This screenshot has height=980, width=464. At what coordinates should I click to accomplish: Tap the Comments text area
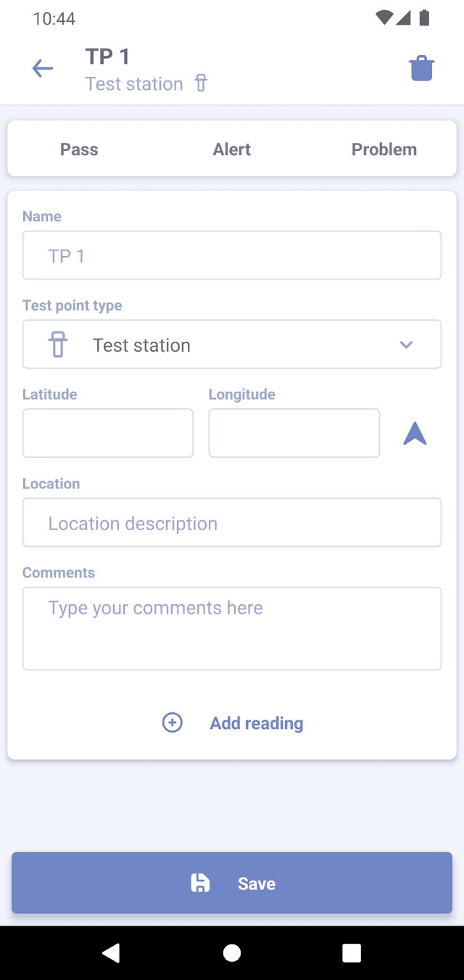pos(232,628)
